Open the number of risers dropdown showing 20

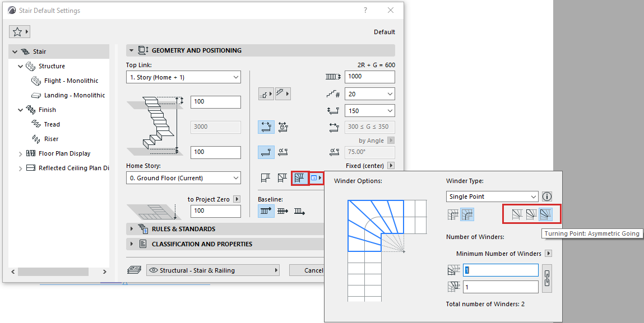tap(370, 94)
